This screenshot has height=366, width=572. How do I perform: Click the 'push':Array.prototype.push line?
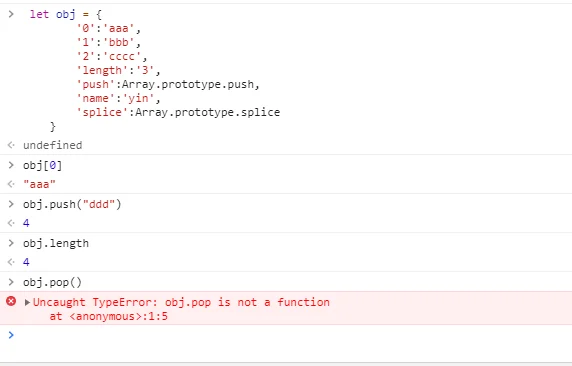tap(168, 84)
